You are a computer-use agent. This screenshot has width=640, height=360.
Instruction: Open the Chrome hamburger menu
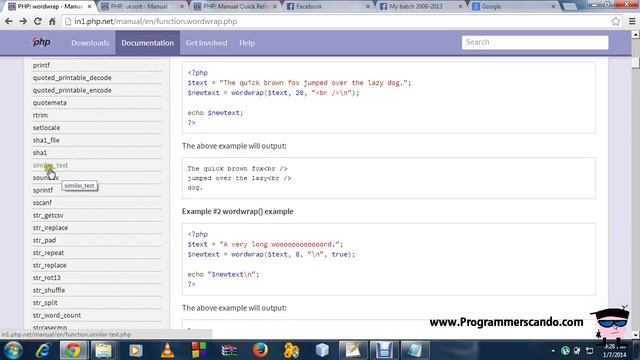click(x=632, y=21)
